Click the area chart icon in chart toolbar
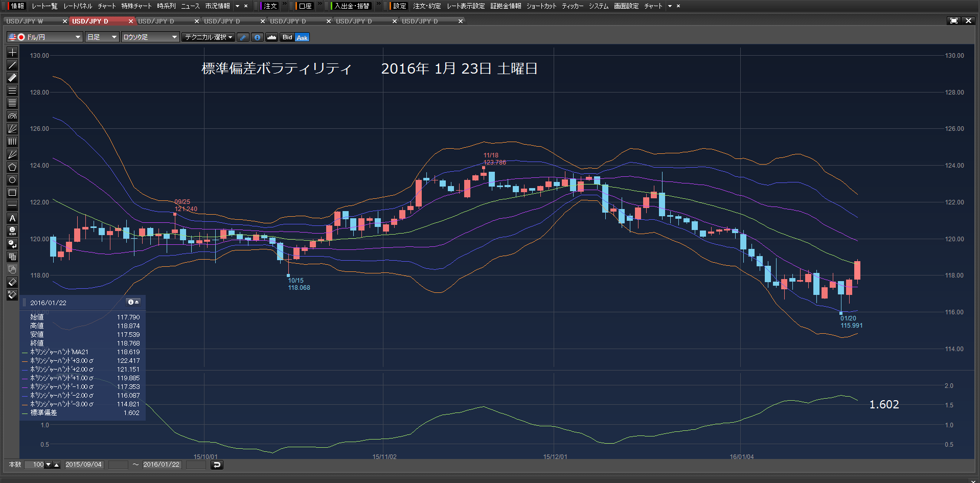Screen dimensions: 980x483 (272, 37)
